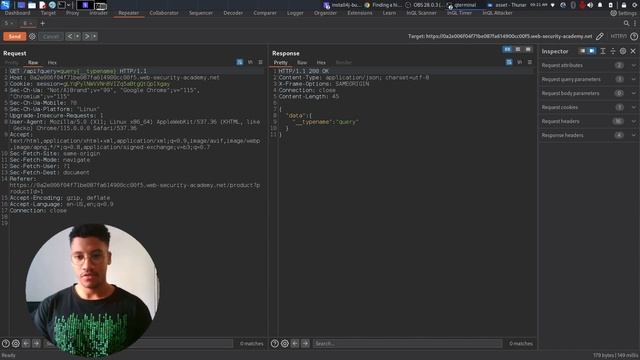The height and width of the screenshot is (360, 640).
Task: Toggle response non-printable characters \n icon
Action: pyautogui.click(x=520, y=62)
